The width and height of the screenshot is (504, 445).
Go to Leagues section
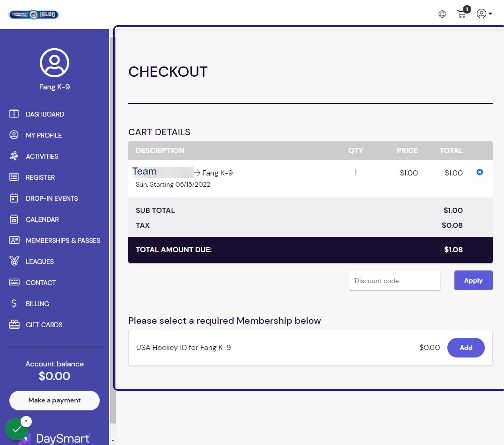click(40, 262)
